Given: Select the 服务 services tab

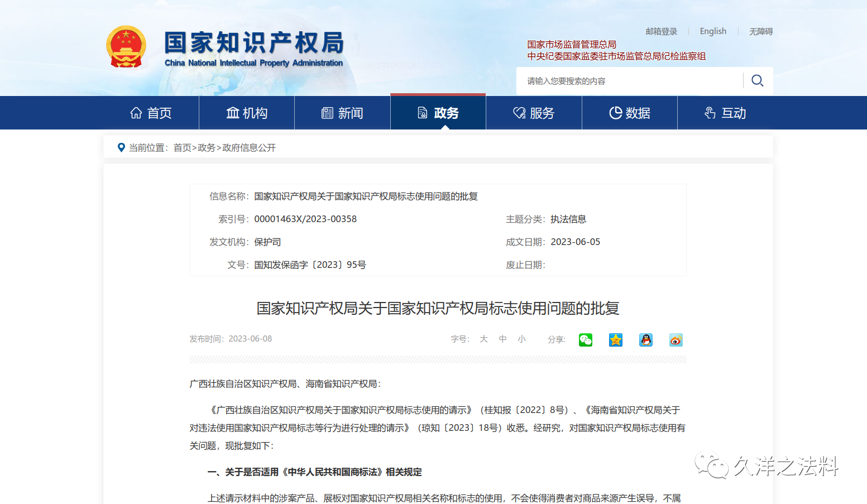Looking at the screenshot, I should coord(534,113).
